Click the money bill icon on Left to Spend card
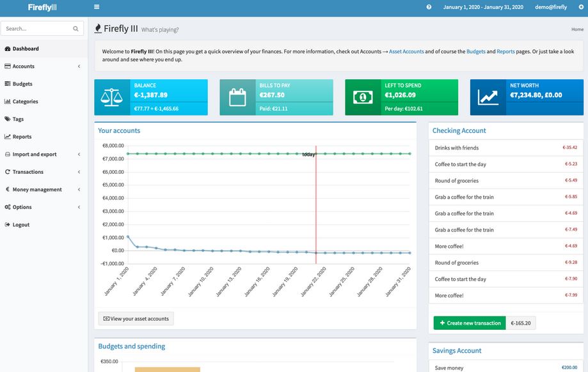This screenshot has height=372, width=588. (x=363, y=97)
